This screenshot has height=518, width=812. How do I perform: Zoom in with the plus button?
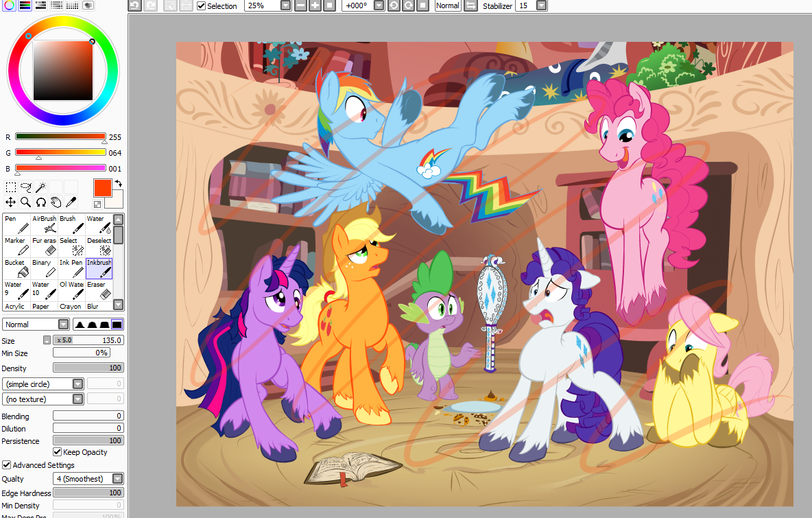click(x=315, y=5)
